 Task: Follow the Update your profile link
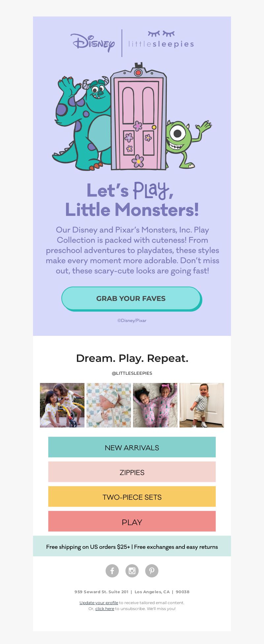point(99,603)
